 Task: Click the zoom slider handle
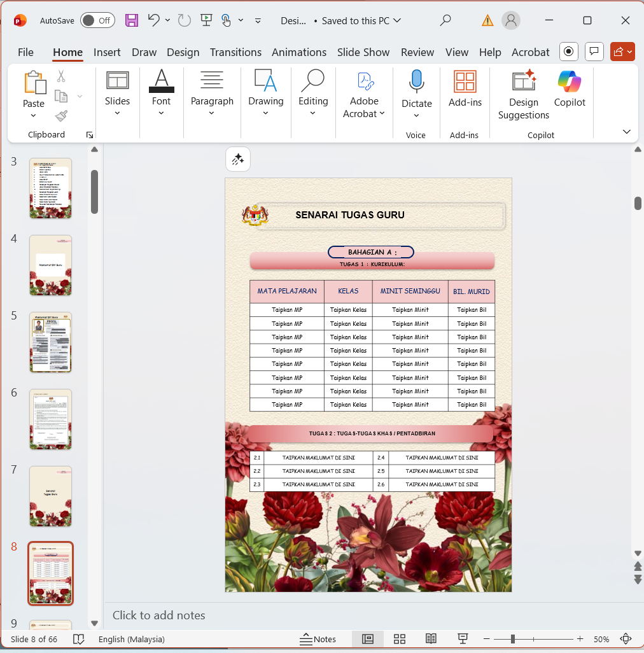(512, 639)
